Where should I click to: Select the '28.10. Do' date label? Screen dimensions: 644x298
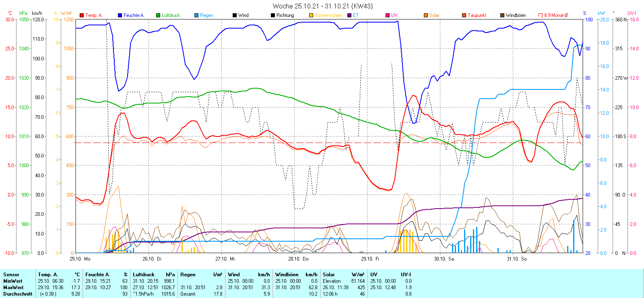tap(298, 259)
